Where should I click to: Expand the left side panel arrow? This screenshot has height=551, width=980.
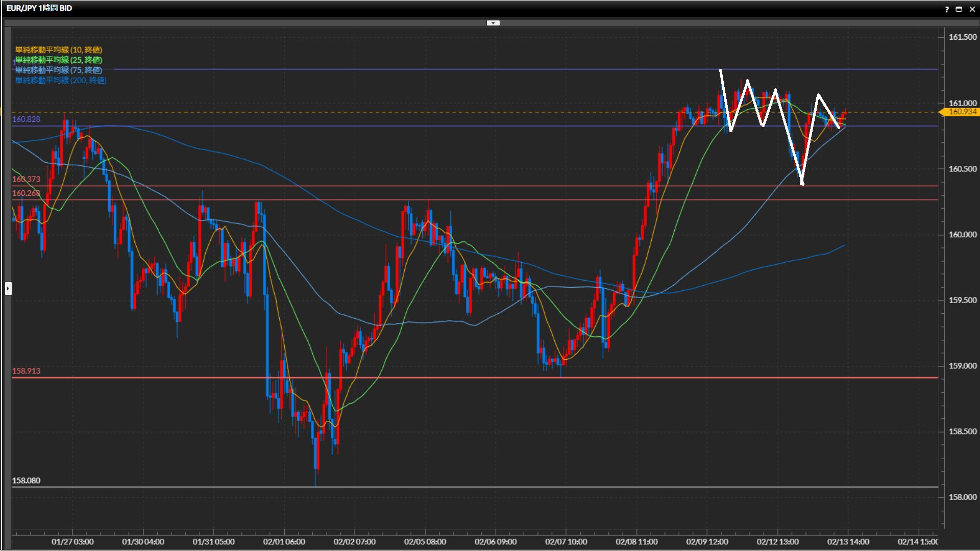8,289
